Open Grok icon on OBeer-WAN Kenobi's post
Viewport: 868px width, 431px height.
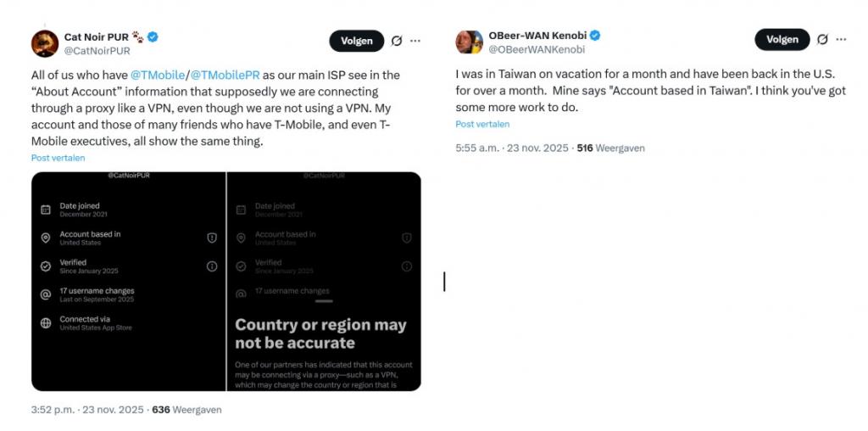point(822,39)
